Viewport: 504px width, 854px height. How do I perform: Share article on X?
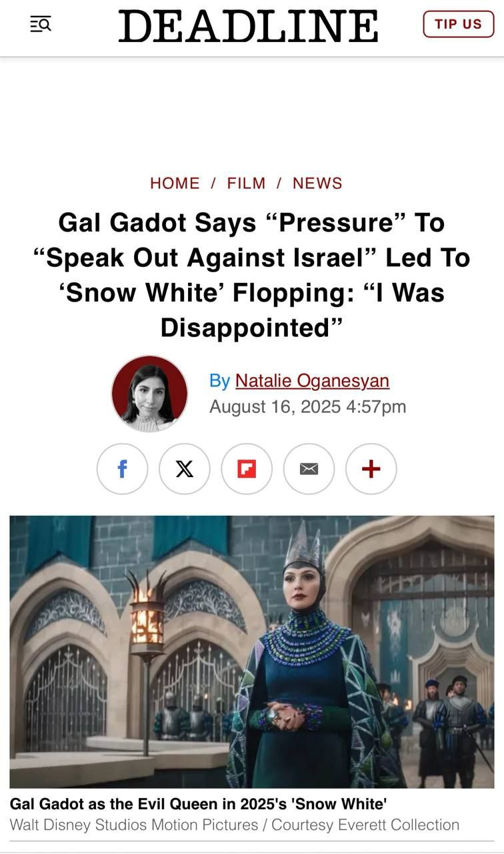click(185, 469)
